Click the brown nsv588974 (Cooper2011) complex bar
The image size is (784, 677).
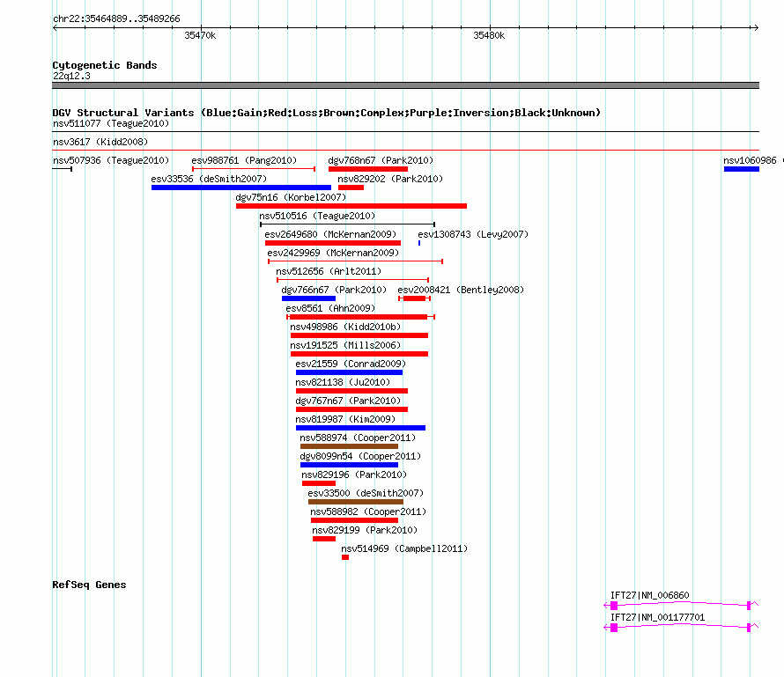(349, 446)
